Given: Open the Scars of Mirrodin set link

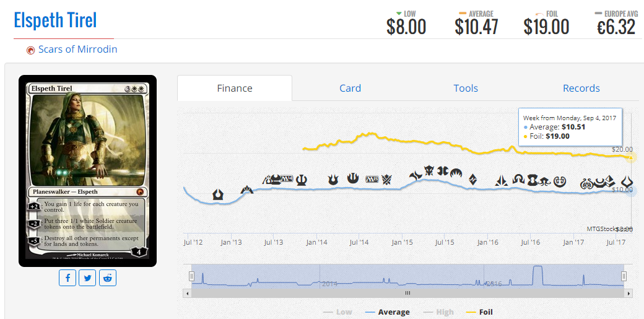Looking at the screenshot, I should [x=77, y=49].
